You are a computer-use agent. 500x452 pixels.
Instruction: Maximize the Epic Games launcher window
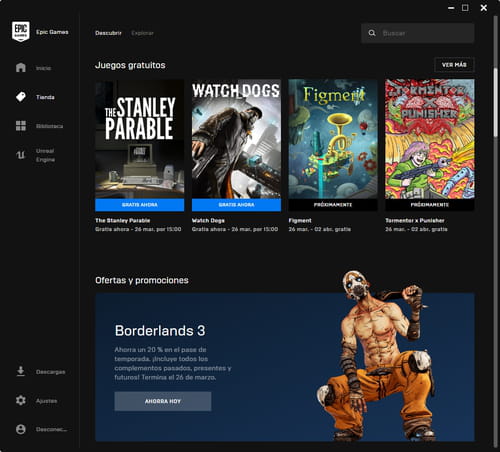tap(465, 8)
